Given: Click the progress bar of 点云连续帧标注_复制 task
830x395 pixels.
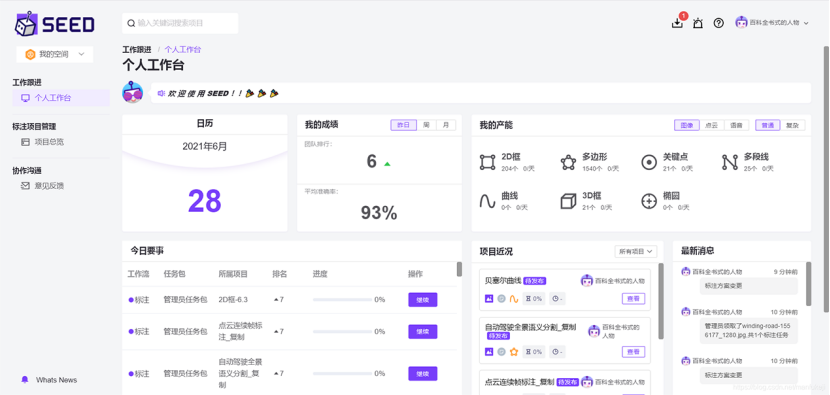Looking at the screenshot, I should pyautogui.click(x=342, y=331).
